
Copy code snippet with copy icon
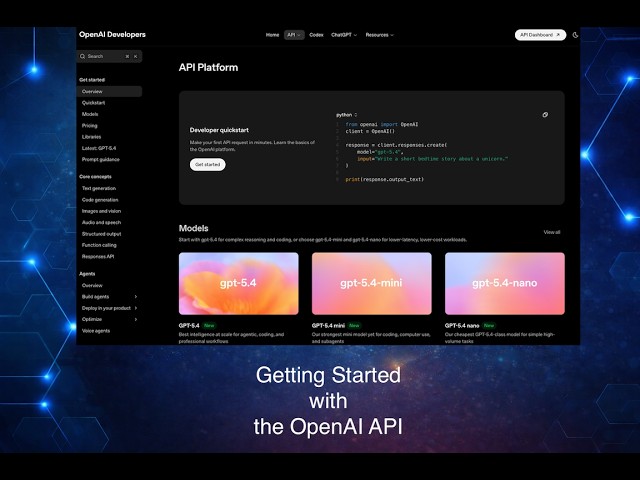[545, 115]
